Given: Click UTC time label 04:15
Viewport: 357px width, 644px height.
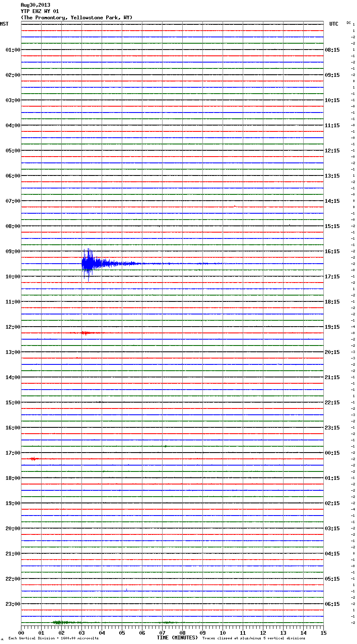Looking at the screenshot, I should 332,554.
